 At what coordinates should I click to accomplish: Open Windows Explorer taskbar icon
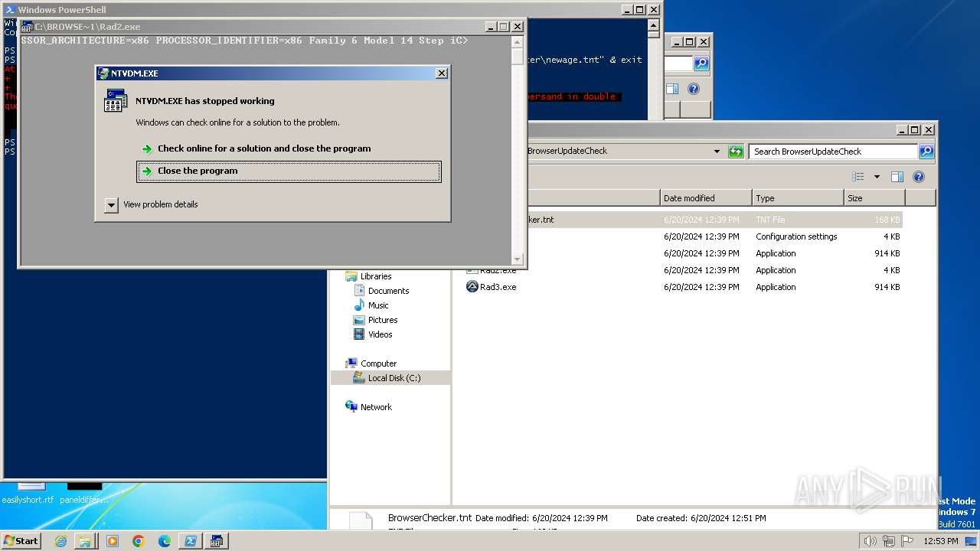85,541
